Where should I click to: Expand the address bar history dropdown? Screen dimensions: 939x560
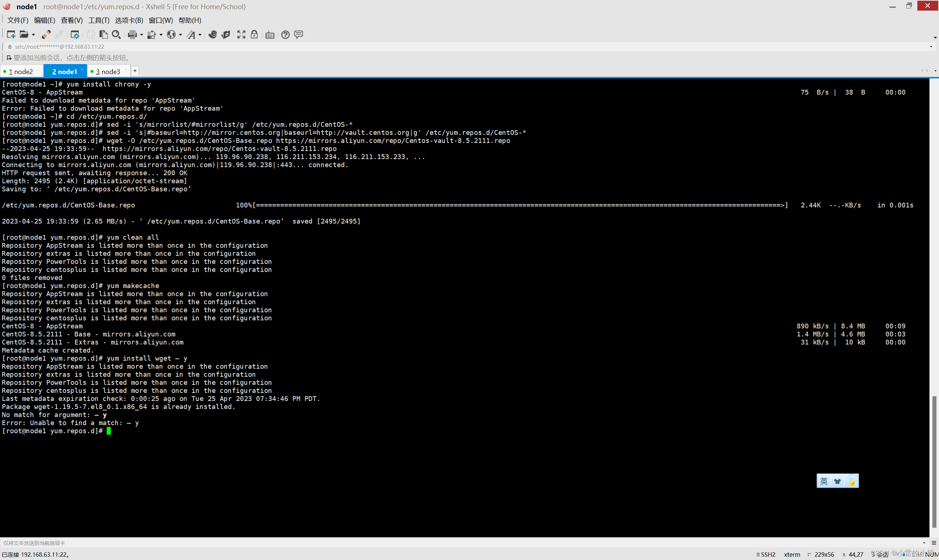click(931, 47)
